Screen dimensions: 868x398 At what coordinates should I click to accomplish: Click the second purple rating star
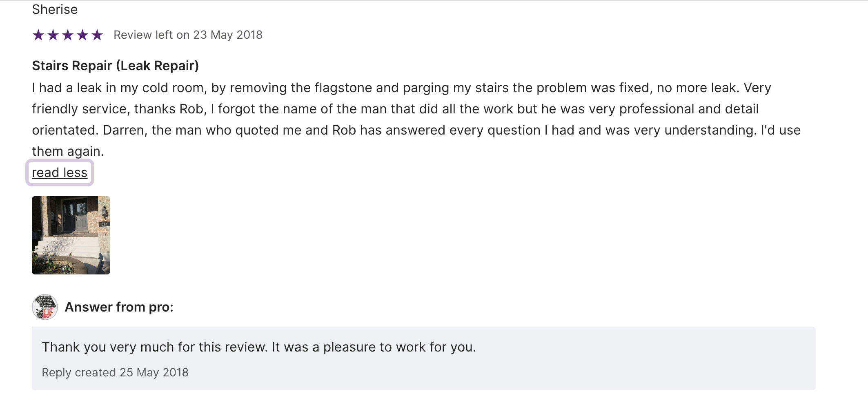click(x=53, y=35)
